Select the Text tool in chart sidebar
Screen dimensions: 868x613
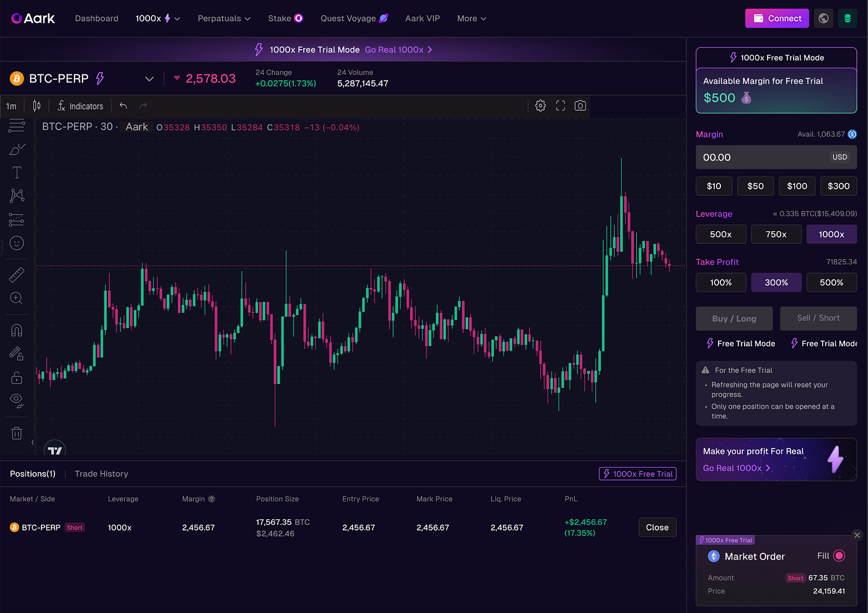pyautogui.click(x=17, y=172)
